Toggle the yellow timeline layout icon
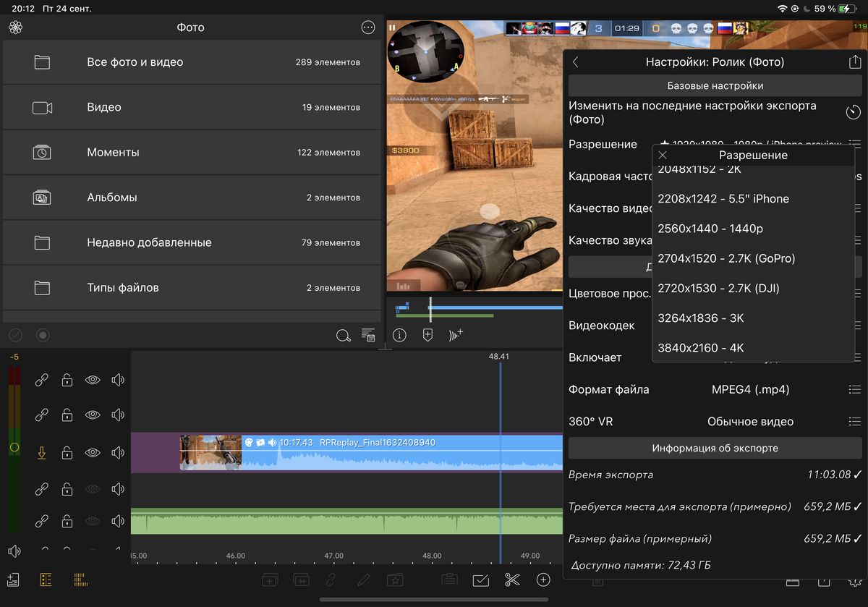868x607 pixels. [x=80, y=580]
